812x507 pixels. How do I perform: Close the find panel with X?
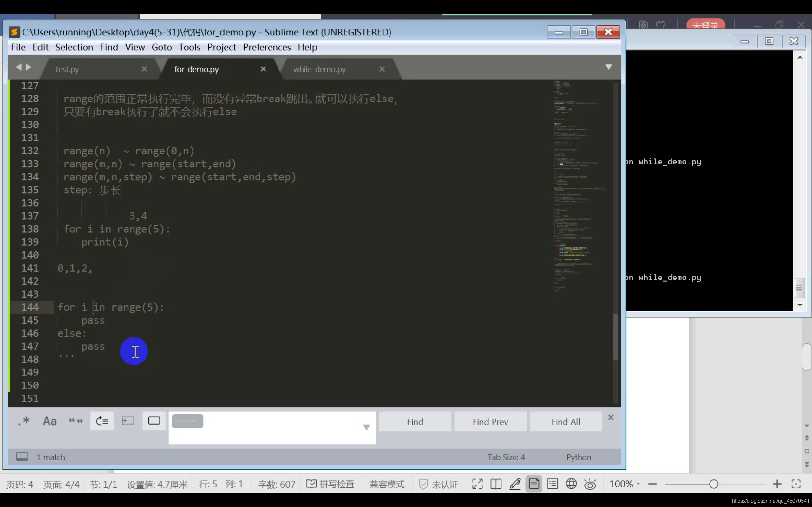click(611, 417)
